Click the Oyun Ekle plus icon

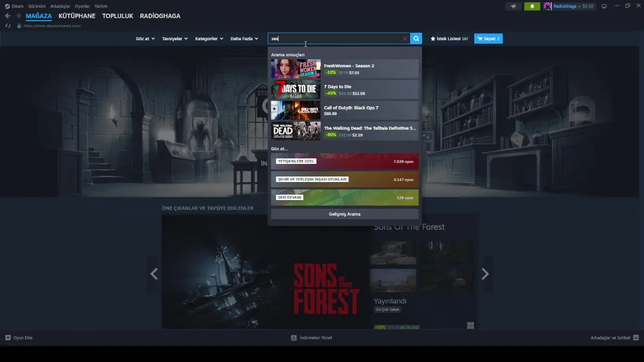[8, 338]
